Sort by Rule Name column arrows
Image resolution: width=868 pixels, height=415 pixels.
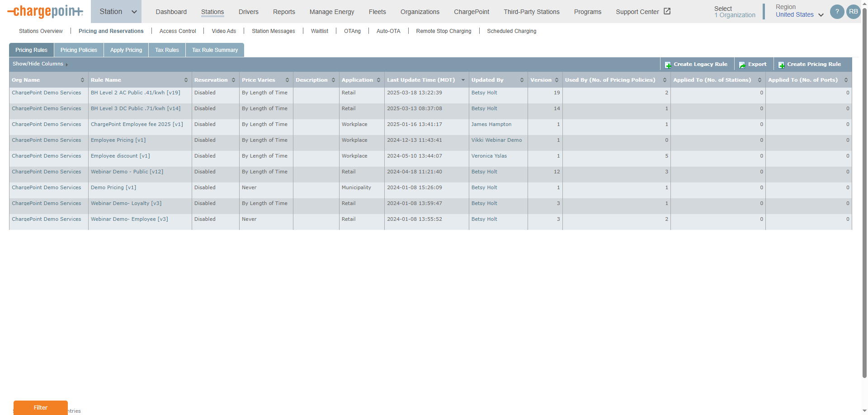(186, 80)
